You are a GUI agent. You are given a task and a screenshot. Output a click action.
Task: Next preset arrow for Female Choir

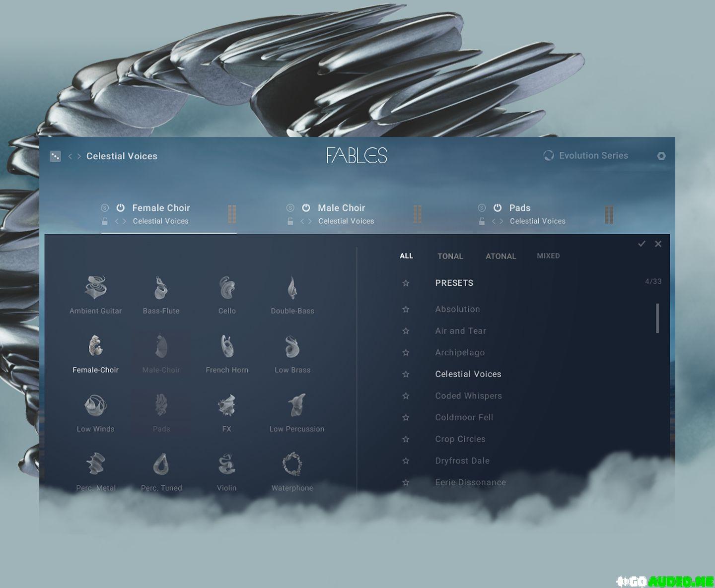point(124,221)
